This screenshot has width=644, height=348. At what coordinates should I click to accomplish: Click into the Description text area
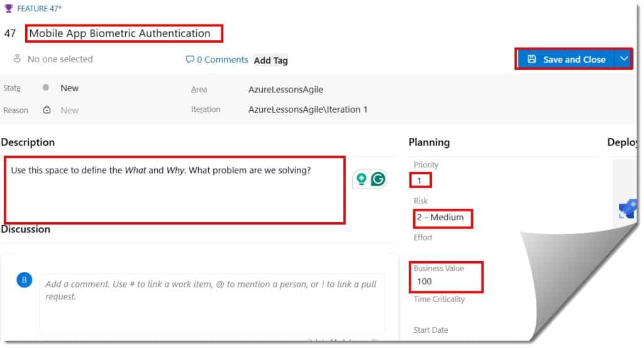pyautogui.click(x=175, y=190)
